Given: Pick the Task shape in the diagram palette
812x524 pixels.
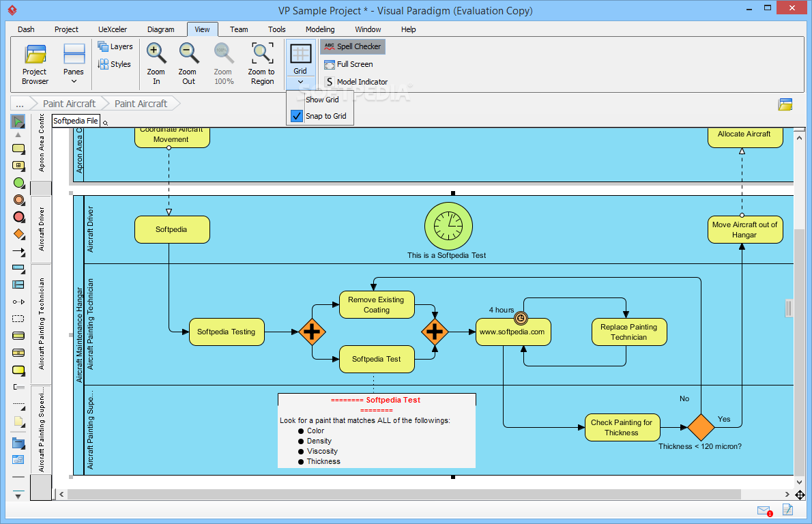Looking at the screenshot, I should point(18,149).
